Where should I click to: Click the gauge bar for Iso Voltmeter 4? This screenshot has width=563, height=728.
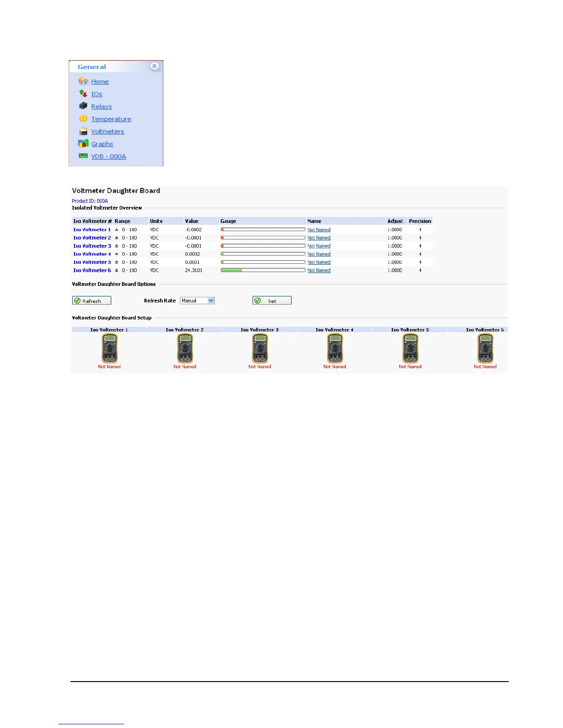click(x=263, y=254)
